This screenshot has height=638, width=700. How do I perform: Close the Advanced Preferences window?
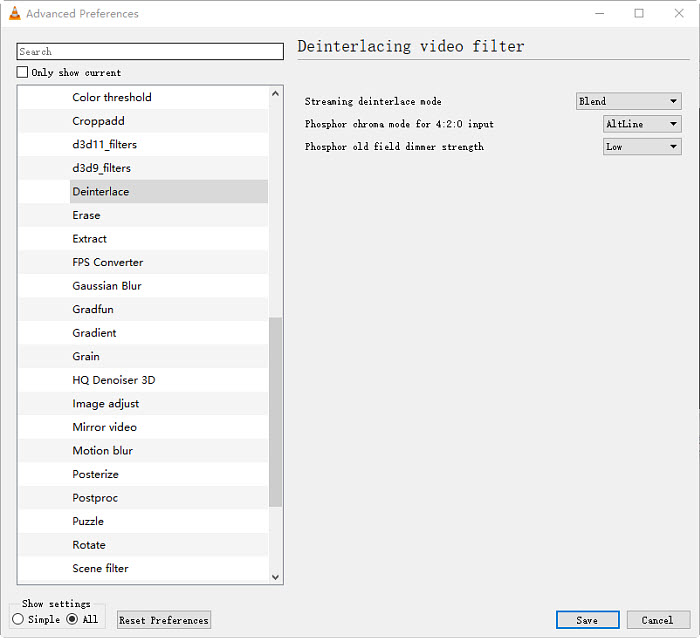pos(679,13)
